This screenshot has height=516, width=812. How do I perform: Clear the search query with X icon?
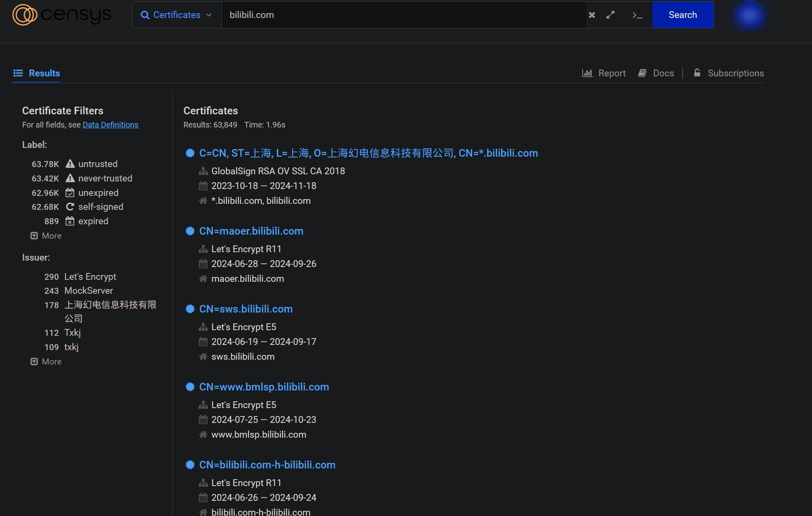pyautogui.click(x=592, y=15)
